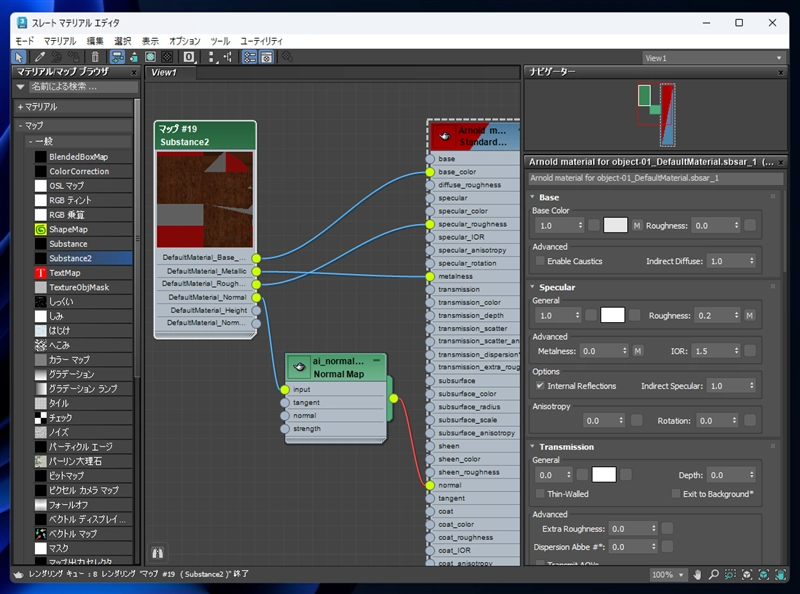The width and height of the screenshot is (800, 594).
Task: Open the 100% zoom level dropdown
Action: [x=668, y=575]
